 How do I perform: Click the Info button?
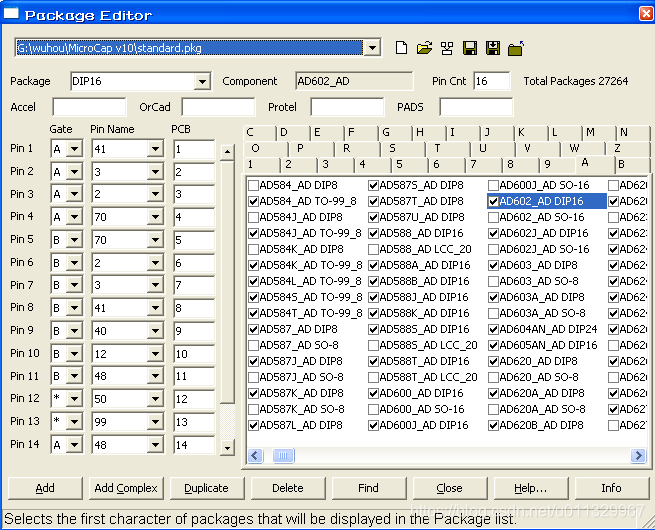point(611,488)
